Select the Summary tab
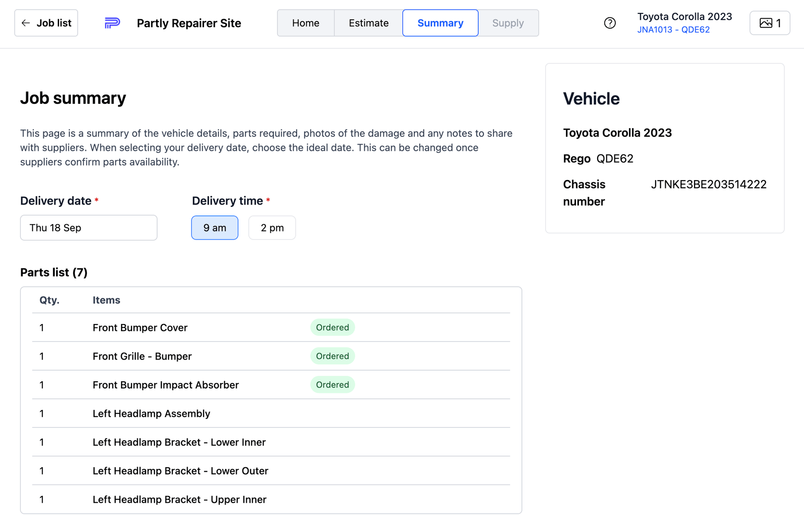This screenshot has height=532, width=804. click(440, 23)
